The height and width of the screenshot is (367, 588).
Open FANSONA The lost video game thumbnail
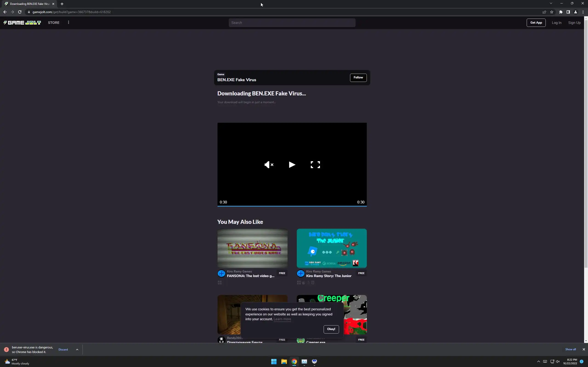[252, 248]
